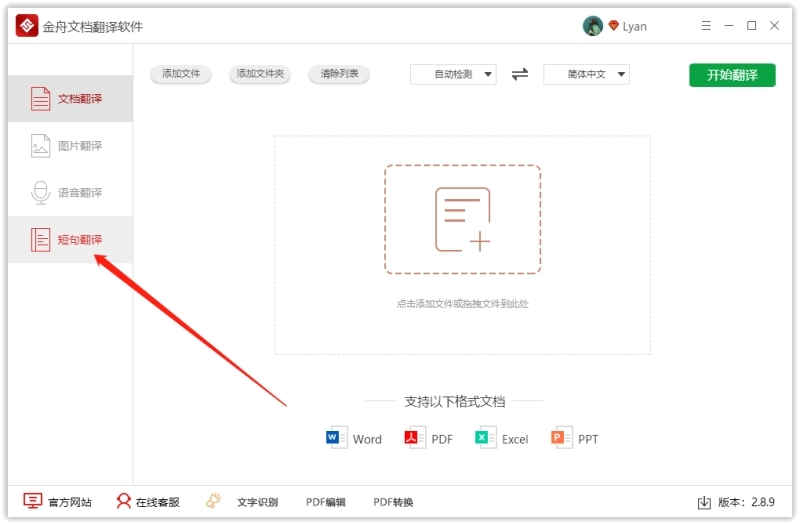800x525 pixels.
Task: Open the 文字识别 text recognition tool
Action: 243,502
